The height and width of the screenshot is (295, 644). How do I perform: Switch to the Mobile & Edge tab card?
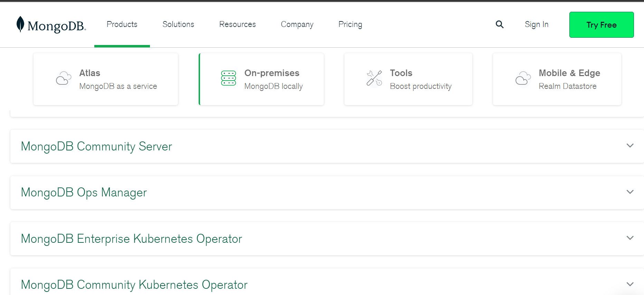[557, 79]
